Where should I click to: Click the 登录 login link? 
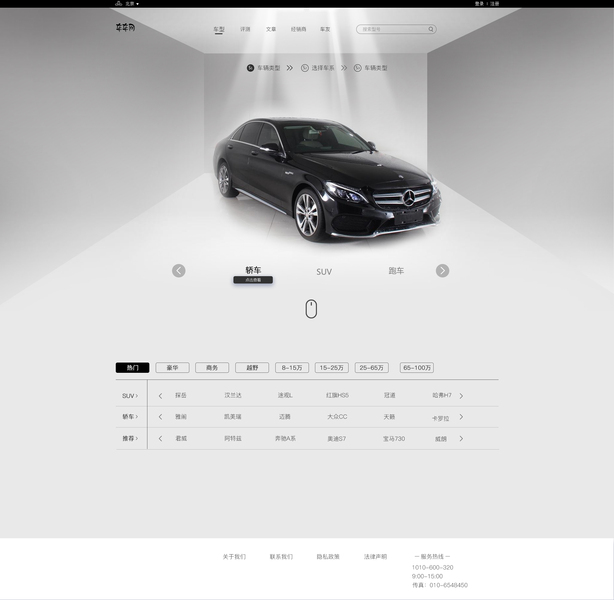[x=479, y=4]
